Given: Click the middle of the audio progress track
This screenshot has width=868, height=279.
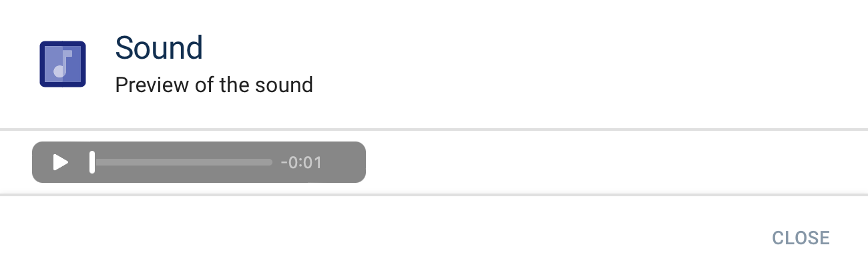Looking at the screenshot, I should [x=182, y=162].
